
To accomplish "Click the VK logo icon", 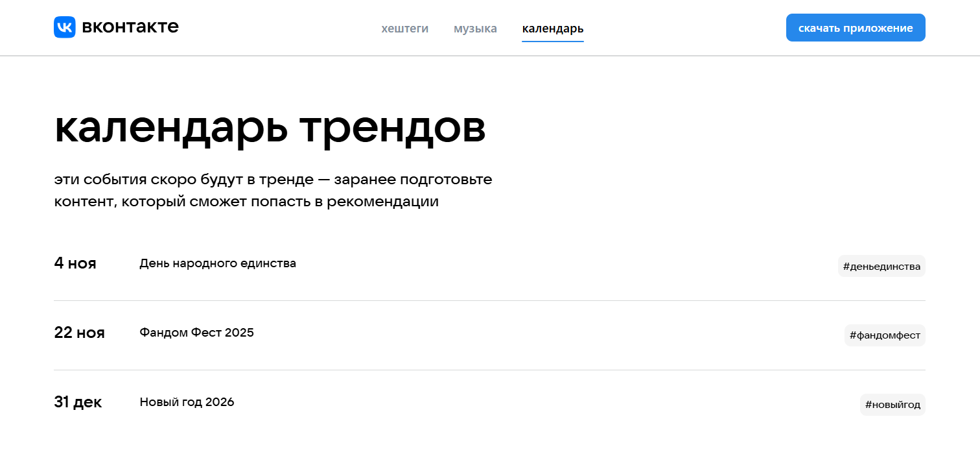I will pyautogui.click(x=64, y=27).
